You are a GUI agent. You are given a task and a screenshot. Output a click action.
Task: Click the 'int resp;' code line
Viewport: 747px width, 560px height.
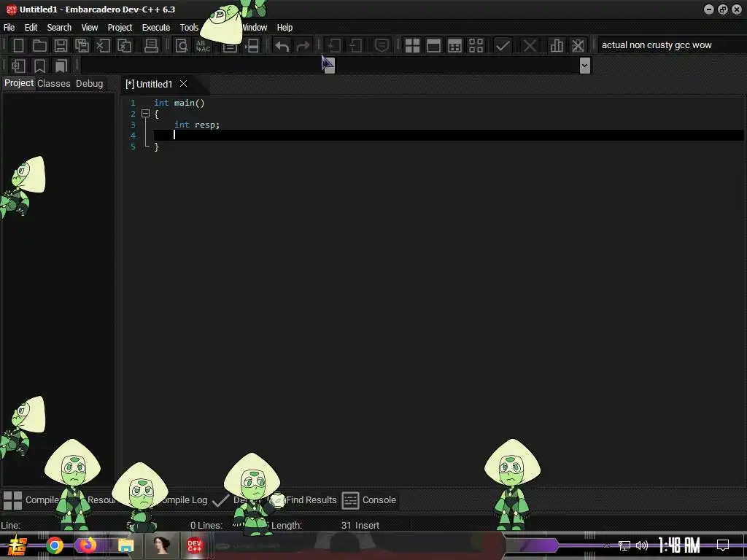tap(197, 125)
